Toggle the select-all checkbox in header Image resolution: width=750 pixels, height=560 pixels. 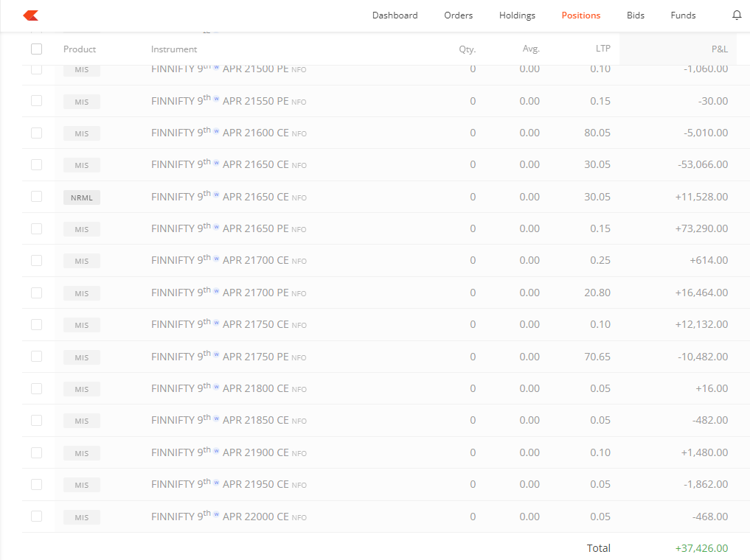point(36,49)
